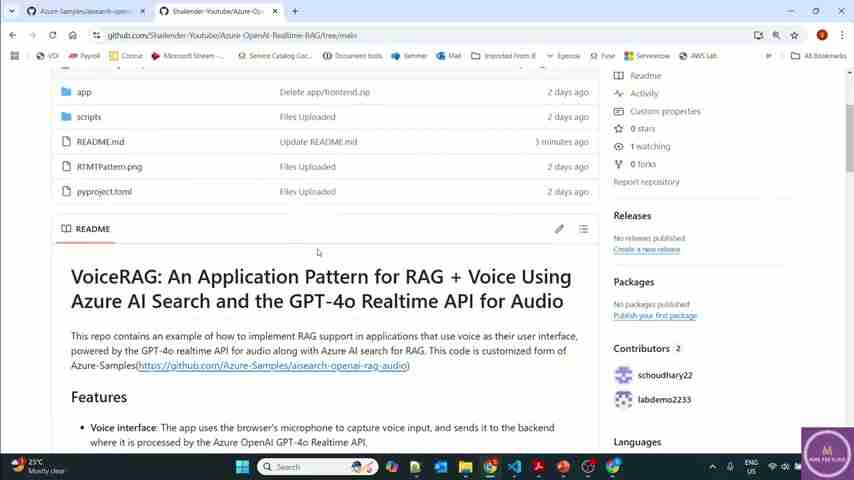Open Custom properties in the sidebar
Screen dimensions: 854x480
[x=665, y=111]
